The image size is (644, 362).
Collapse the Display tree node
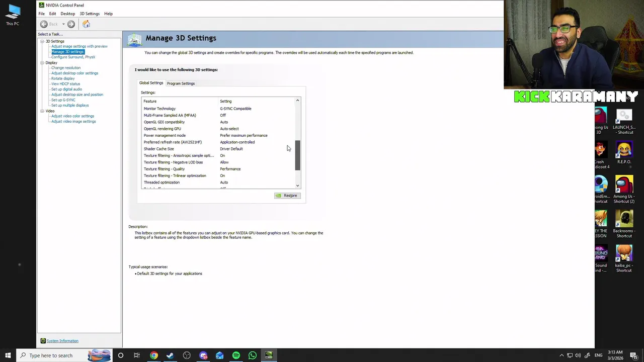[43, 63]
